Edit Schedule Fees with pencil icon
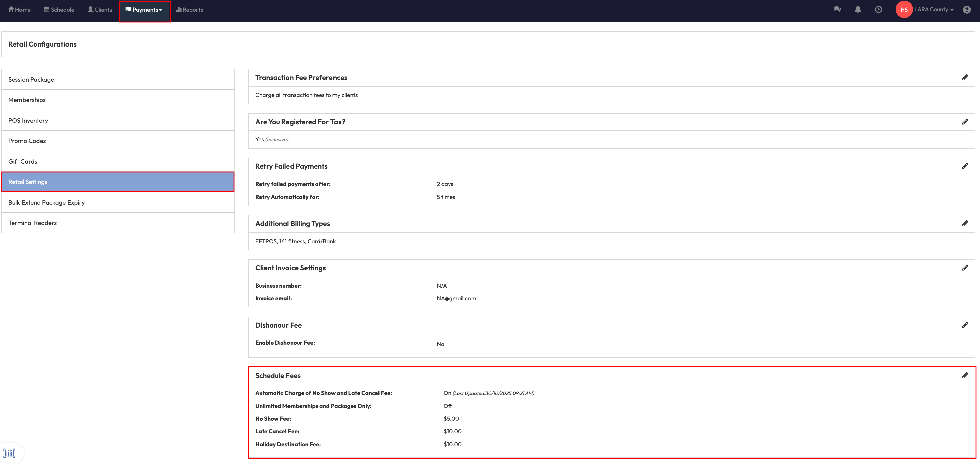Viewport: 980px width, 463px height. click(x=965, y=375)
